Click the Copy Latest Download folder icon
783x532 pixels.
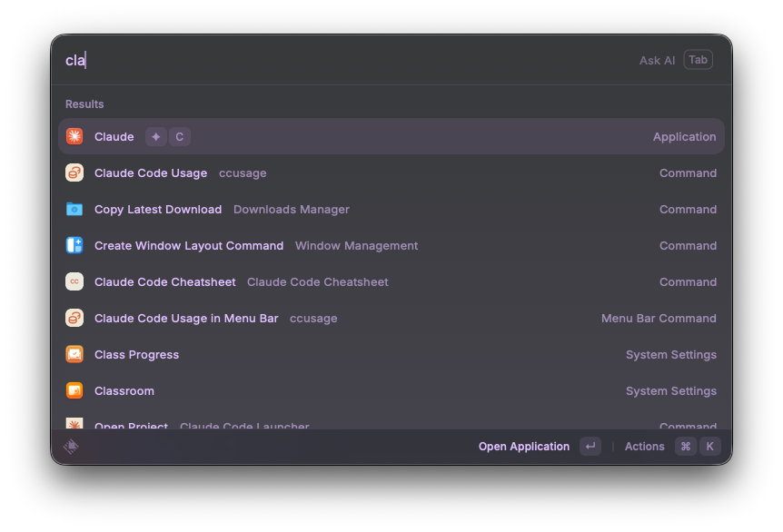(74, 209)
